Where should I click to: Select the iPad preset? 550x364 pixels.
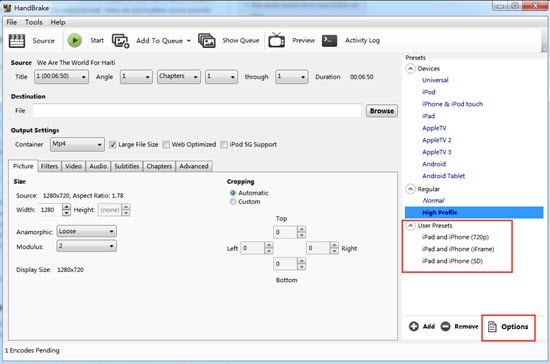tap(428, 116)
